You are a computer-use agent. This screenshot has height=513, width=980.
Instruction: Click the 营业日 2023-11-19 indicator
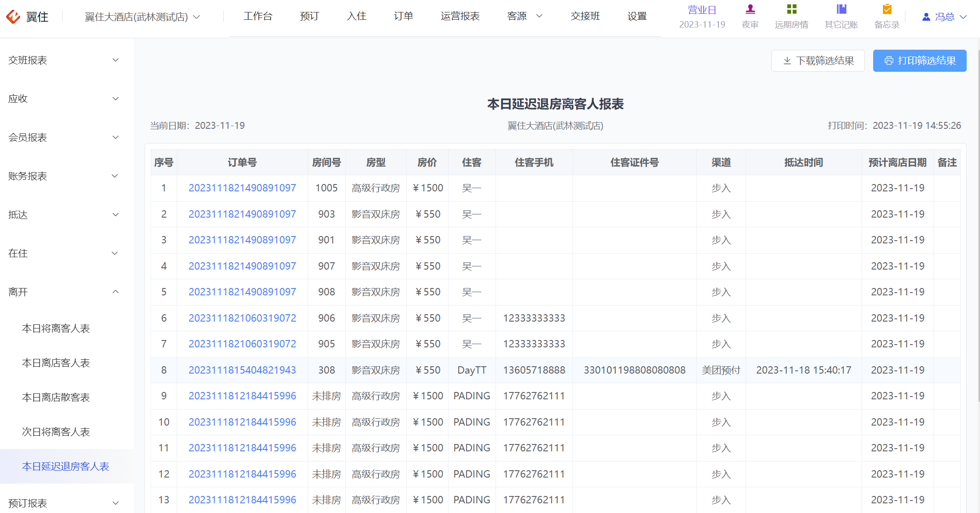702,17
